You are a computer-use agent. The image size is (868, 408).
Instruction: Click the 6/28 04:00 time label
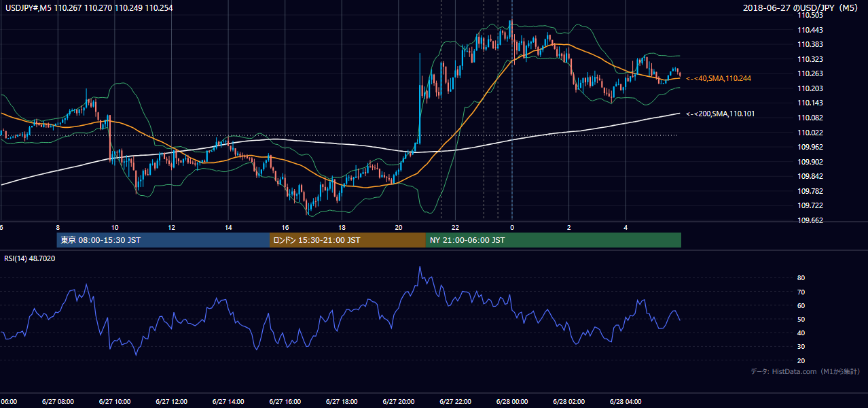click(x=626, y=402)
